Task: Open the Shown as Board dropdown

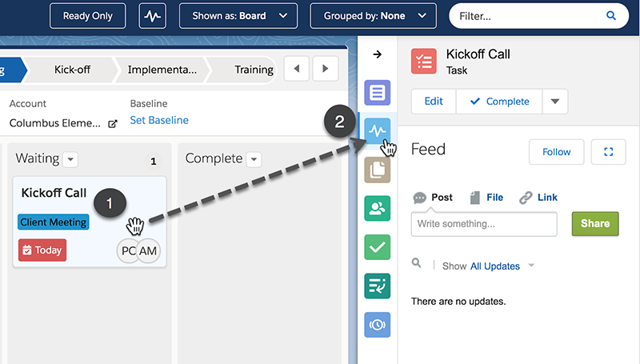Action: point(238,16)
